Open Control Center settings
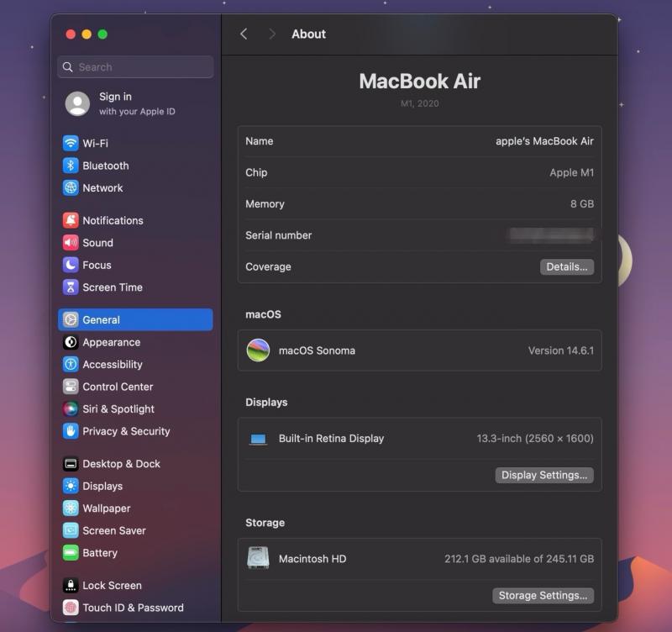This screenshot has height=632, width=672. 135,387
